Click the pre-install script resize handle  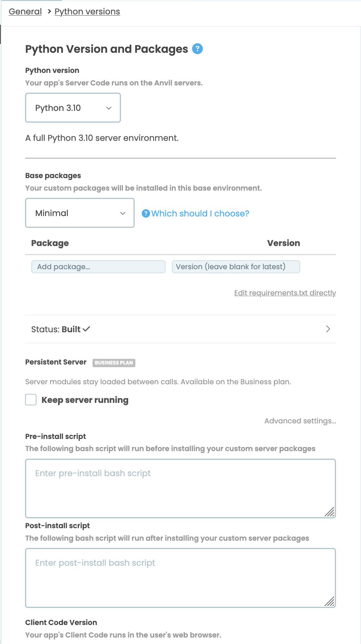click(x=330, y=512)
